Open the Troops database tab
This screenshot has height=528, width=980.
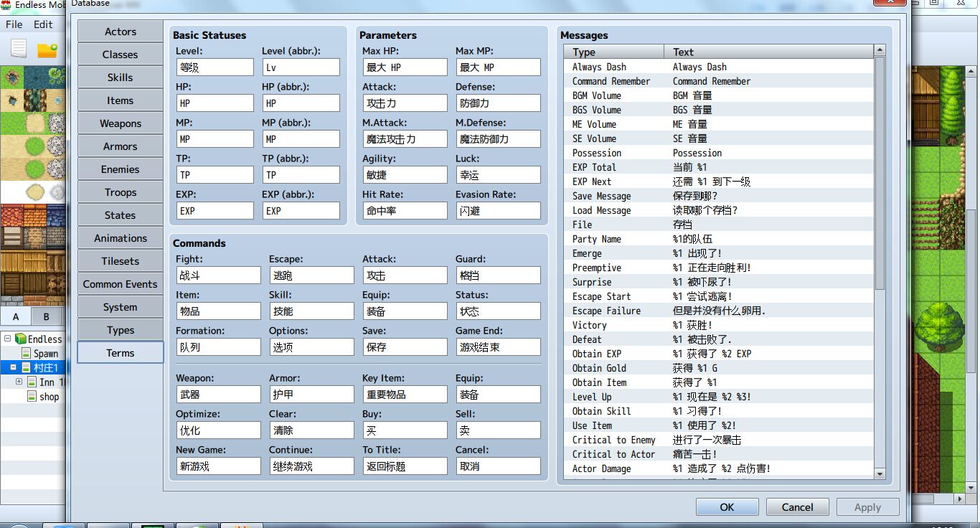coord(121,192)
